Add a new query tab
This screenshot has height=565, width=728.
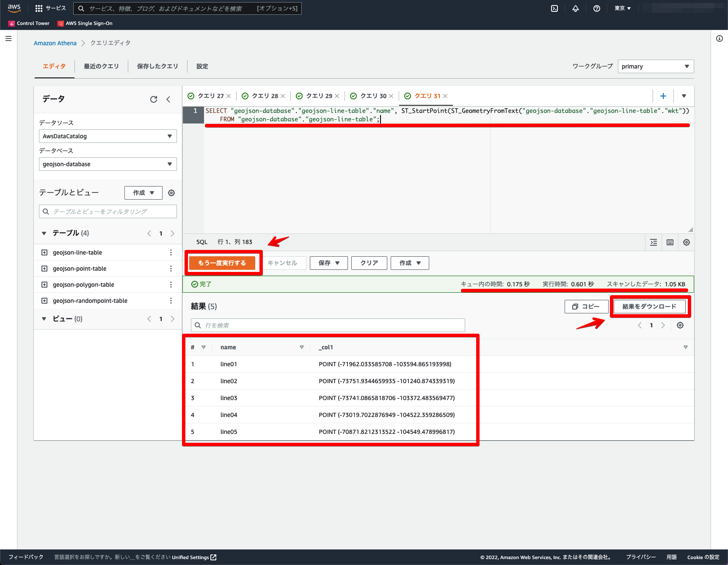663,96
